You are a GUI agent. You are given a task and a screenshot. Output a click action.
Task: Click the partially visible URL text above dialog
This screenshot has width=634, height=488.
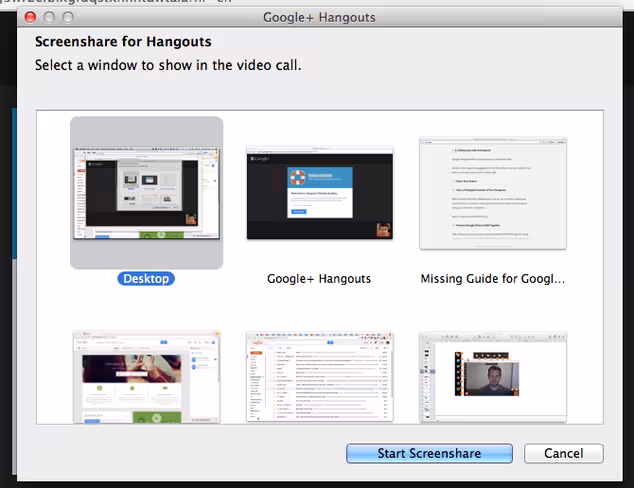115,1
